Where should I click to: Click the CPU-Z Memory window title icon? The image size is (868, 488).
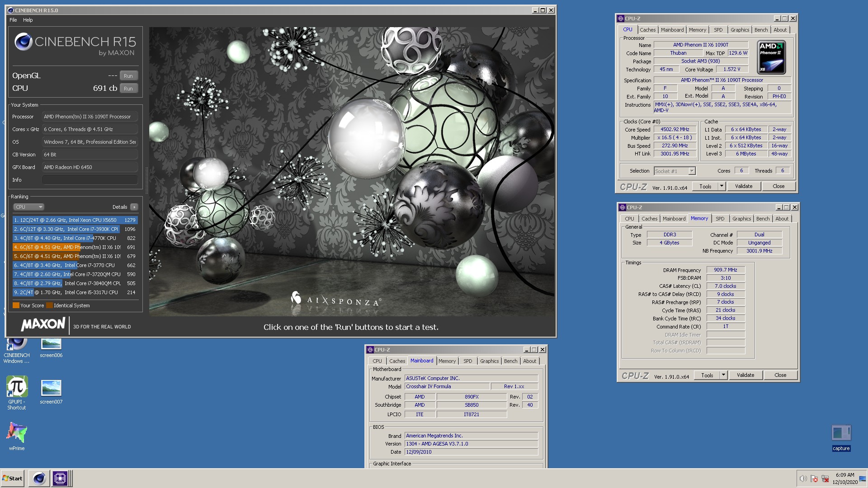pyautogui.click(x=623, y=207)
